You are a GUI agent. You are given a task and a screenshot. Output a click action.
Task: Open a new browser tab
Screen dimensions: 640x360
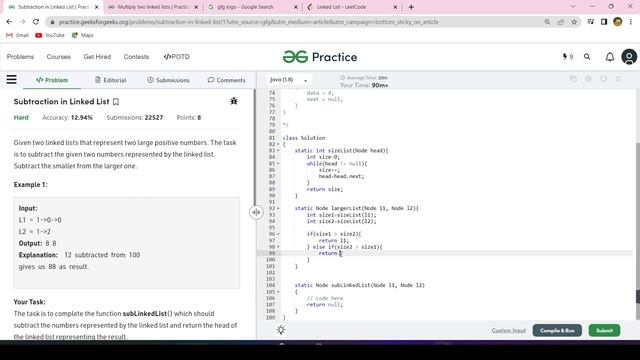point(411,7)
